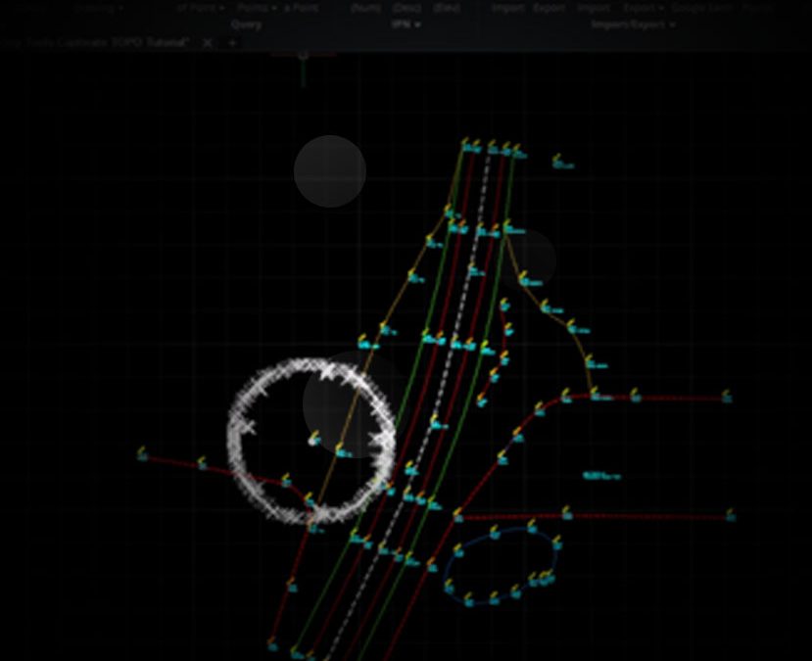Close the TOPO Tutorial drawing tab
The width and height of the screenshot is (812, 661).
pyautogui.click(x=207, y=43)
